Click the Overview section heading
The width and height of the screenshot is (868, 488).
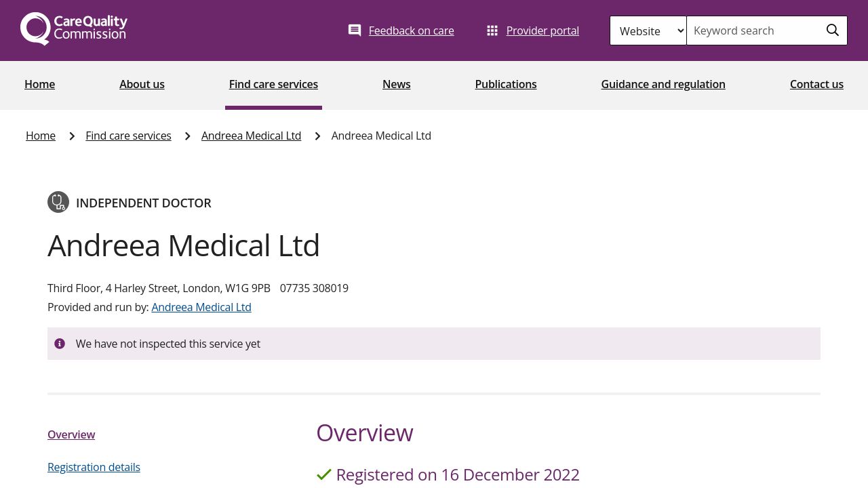[365, 432]
